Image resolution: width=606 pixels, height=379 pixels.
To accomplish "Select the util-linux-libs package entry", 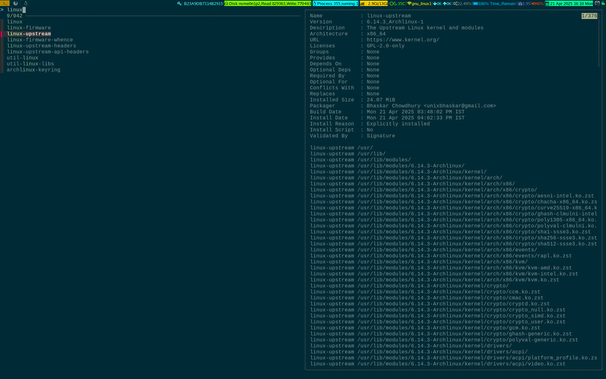I will [30, 64].
